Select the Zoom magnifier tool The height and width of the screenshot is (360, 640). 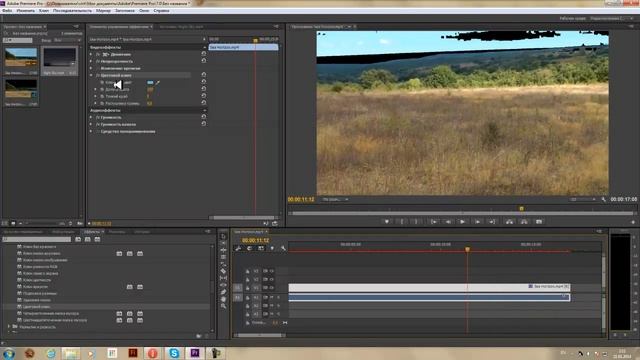coord(223,306)
